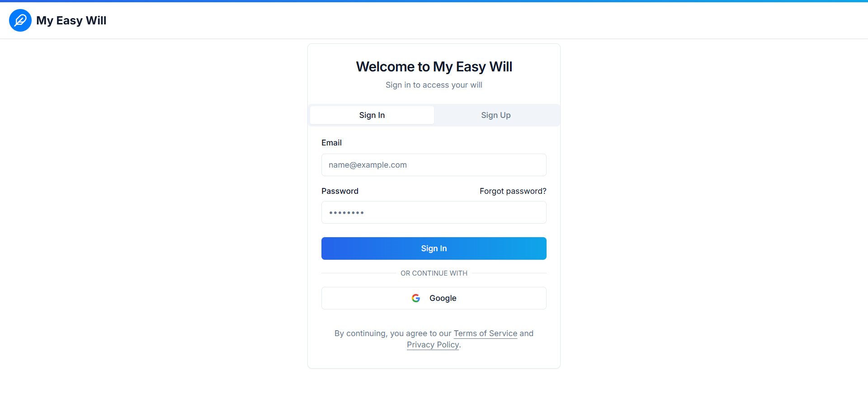Image resolution: width=868 pixels, height=412 pixels.
Task: Focus the Password input field
Action: [434, 212]
